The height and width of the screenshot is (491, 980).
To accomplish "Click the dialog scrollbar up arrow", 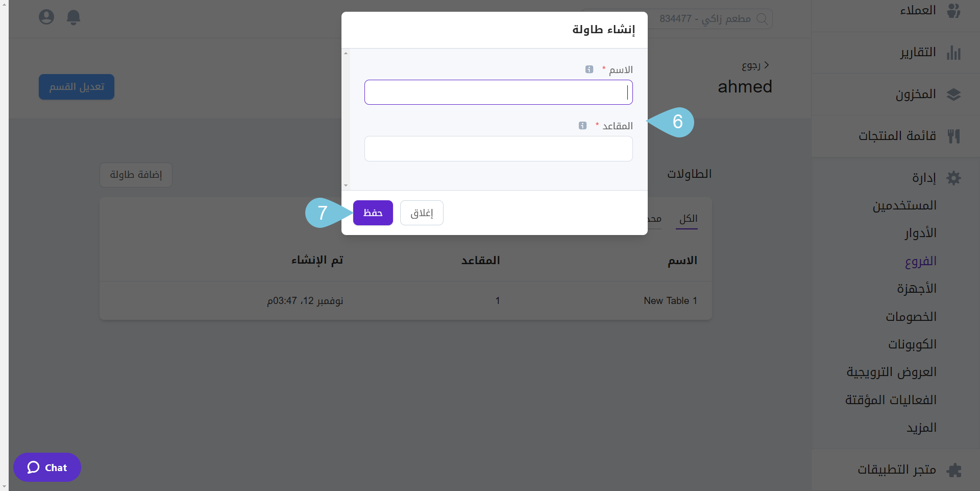I will pyautogui.click(x=346, y=53).
